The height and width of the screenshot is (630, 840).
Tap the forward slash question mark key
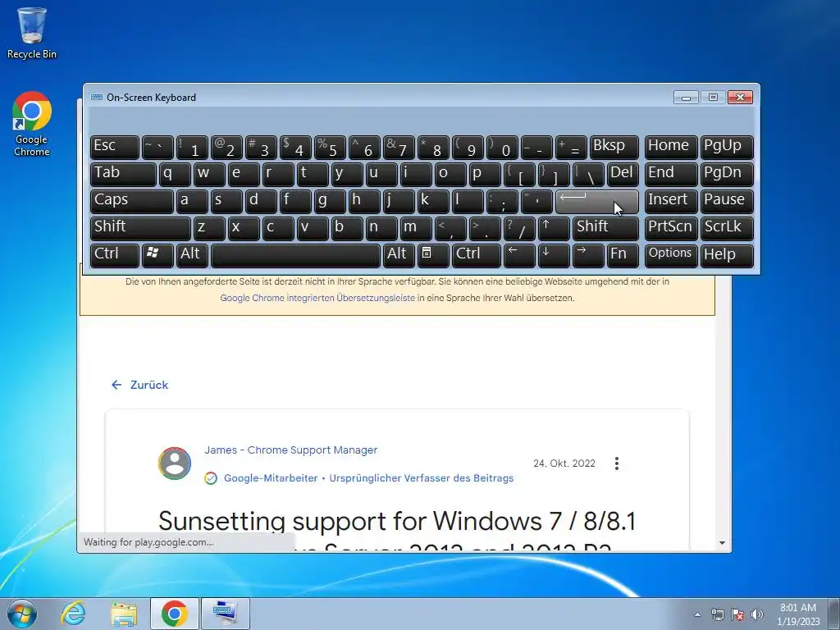[x=519, y=228]
